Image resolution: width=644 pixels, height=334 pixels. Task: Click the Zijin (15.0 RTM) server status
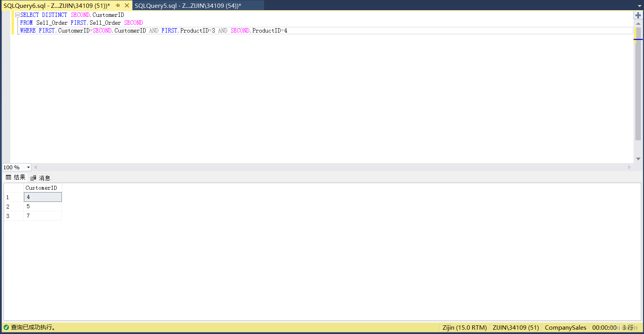[x=465, y=328]
